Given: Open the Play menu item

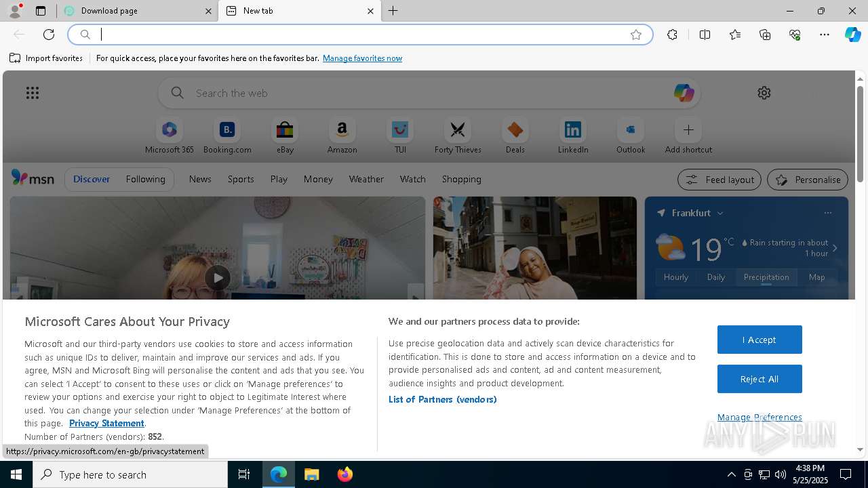Looking at the screenshot, I should point(279,179).
